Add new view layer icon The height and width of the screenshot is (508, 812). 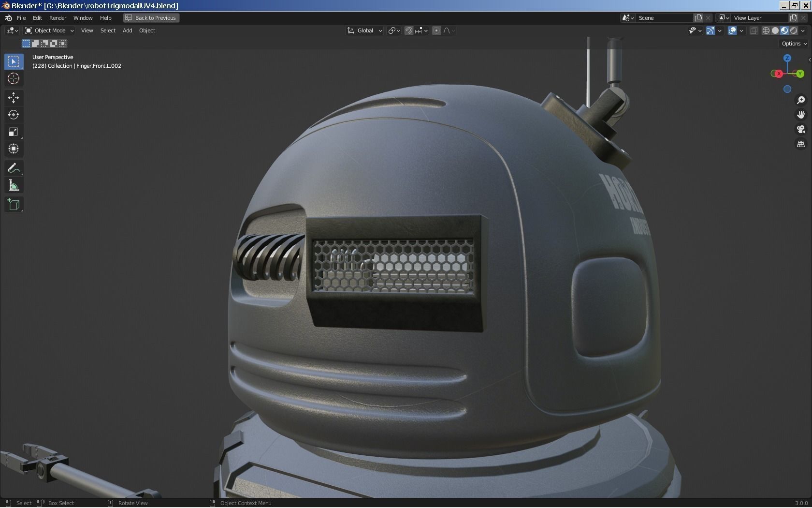point(793,18)
